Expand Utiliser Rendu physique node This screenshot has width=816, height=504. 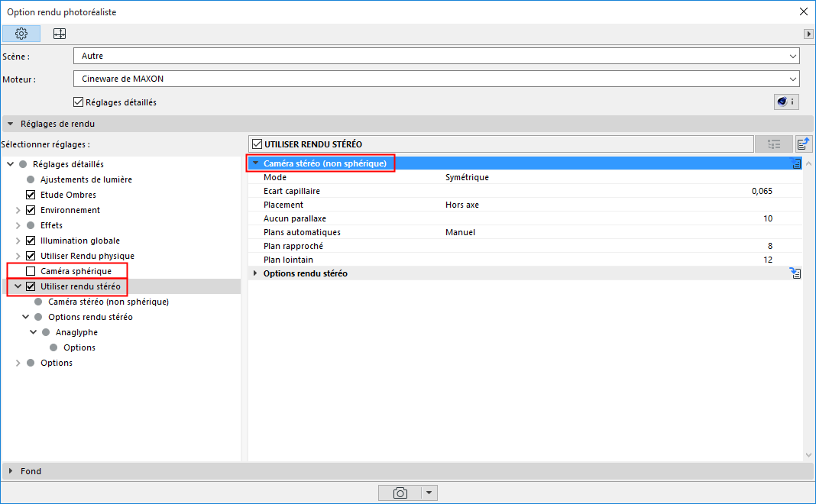[18, 256]
